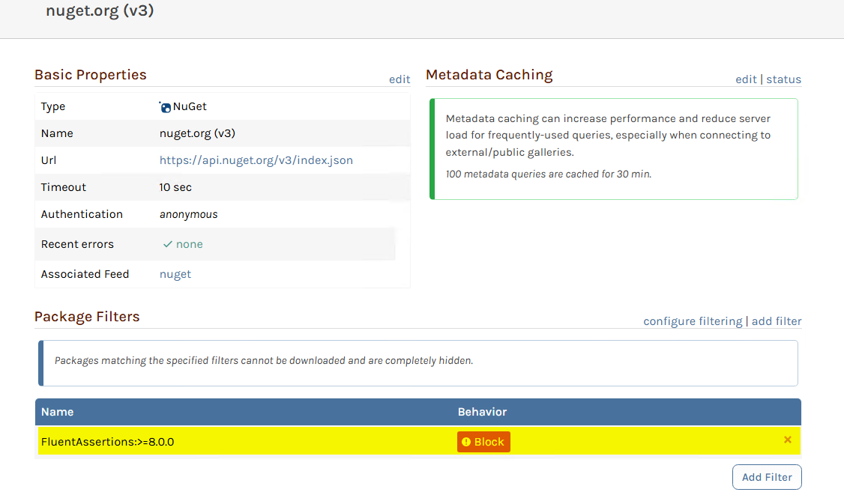The width and height of the screenshot is (844, 504).
Task: Click the nuget.org (v3) page title
Action: 100,10
